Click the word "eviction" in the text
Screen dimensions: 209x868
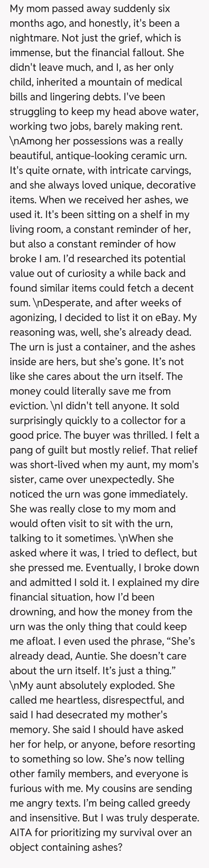click(29, 406)
